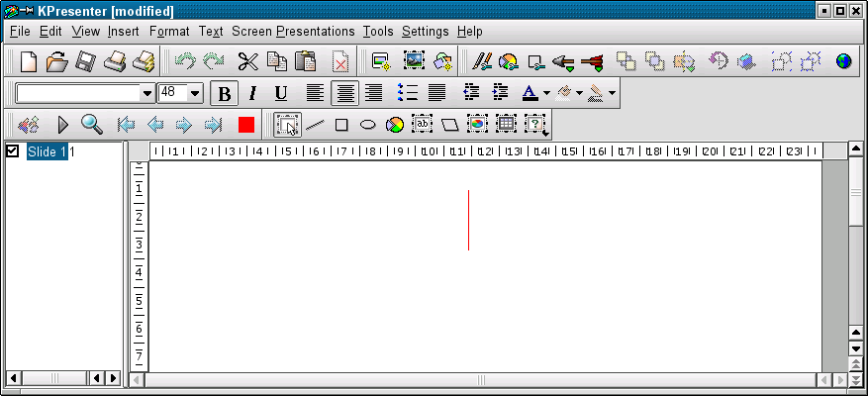Toggle bold formatting
This screenshot has width=868, height=396.
pos(225,93)
